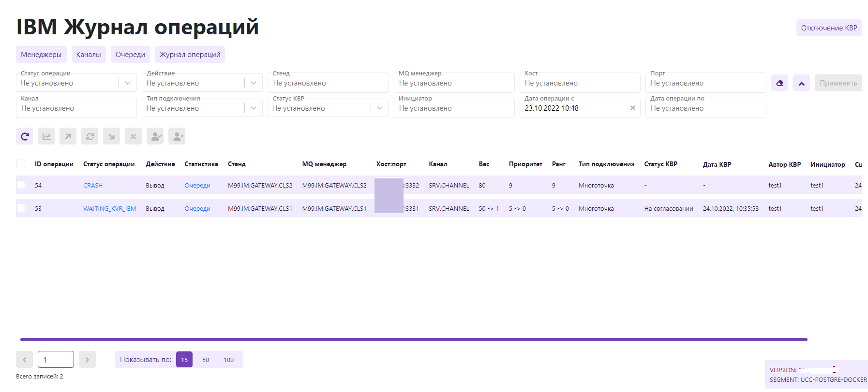The image size is (868, 392).
Task: Select the checkbox for operation 53
Action: (x=21, y=208)
